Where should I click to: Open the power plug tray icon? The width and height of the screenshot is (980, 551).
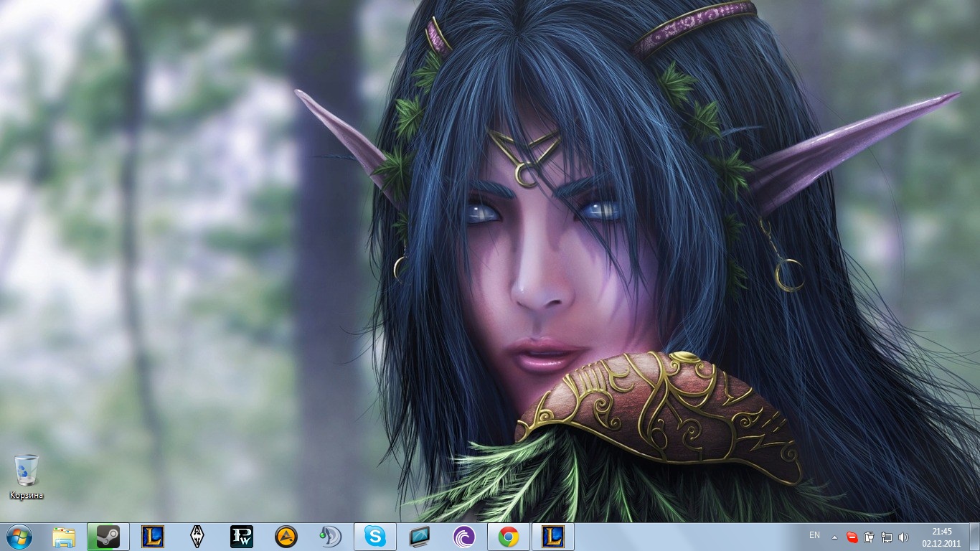pos(869,537)
